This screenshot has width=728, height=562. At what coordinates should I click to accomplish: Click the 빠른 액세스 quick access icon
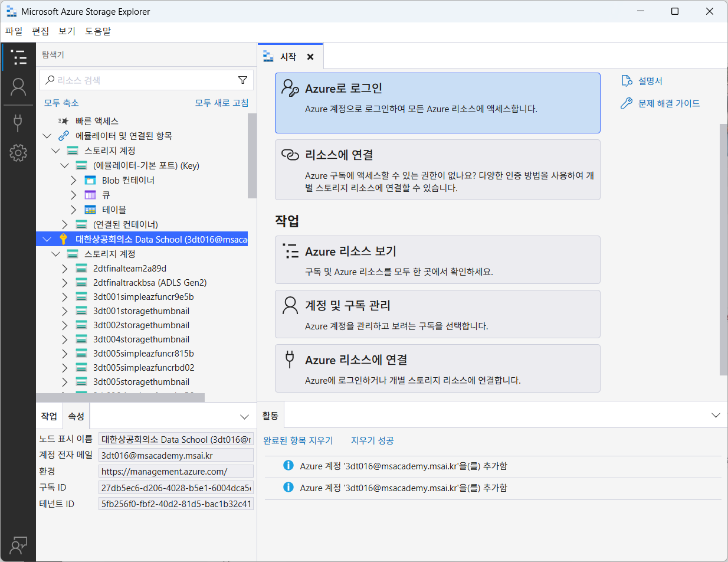[x=64, y=120]
